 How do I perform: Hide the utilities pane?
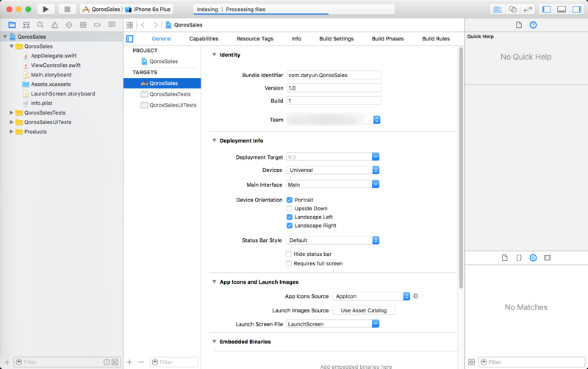point(576,10)
